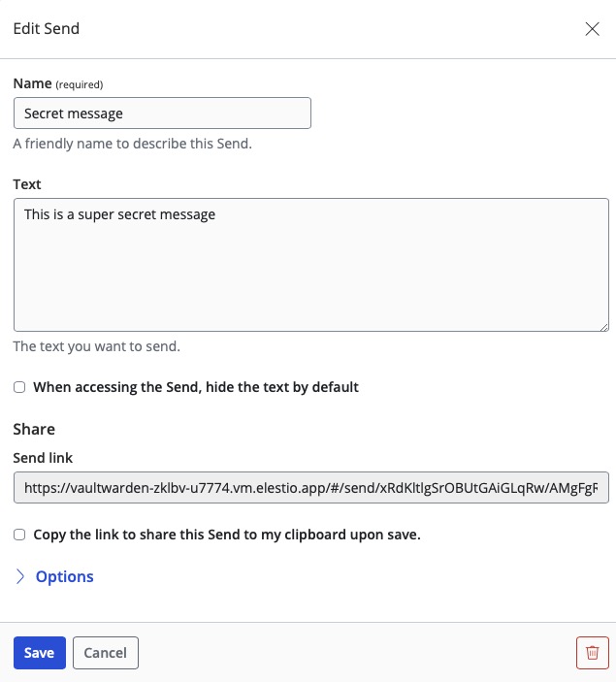616x682 pixels.
Task: Enable the hide text by default checkbox
Action: [19, 387]
